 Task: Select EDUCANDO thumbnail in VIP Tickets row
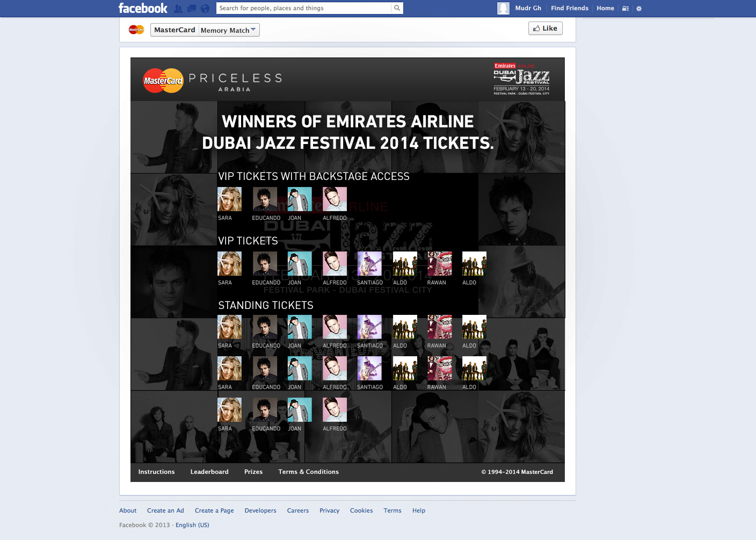tap(265, 264)
